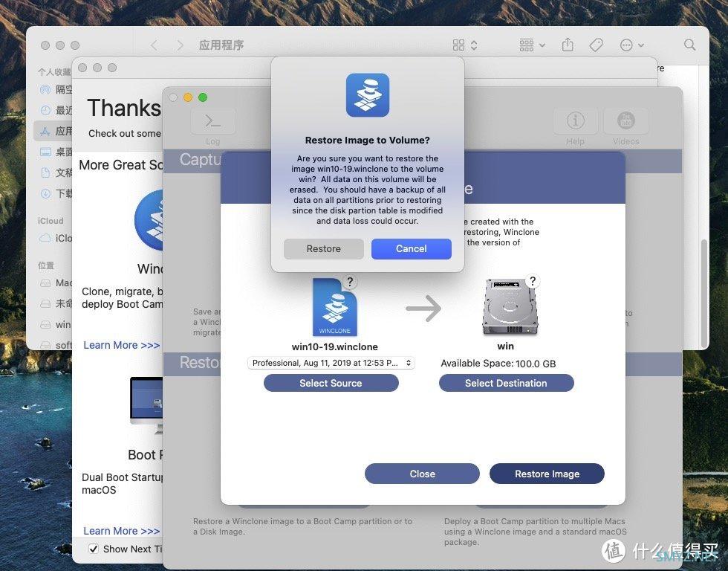Click the 'Available Space: 100.0 GB' text
This screenshot has width=728, height=571.
tap(498, 364)
